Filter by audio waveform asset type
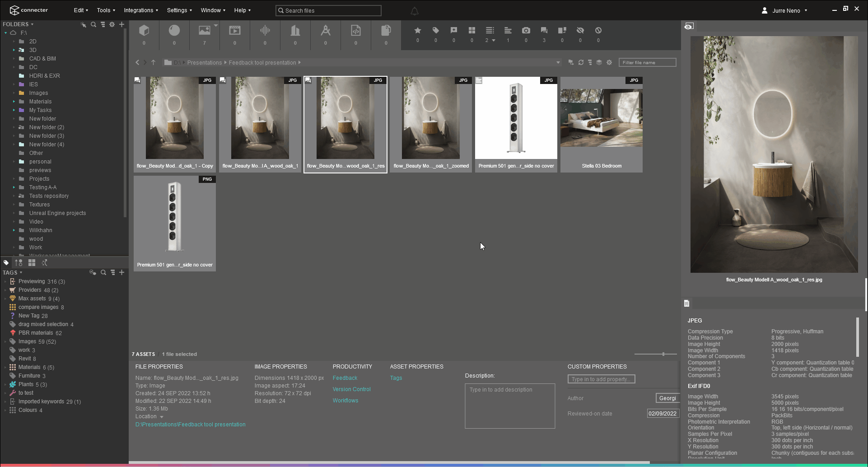 265,31
